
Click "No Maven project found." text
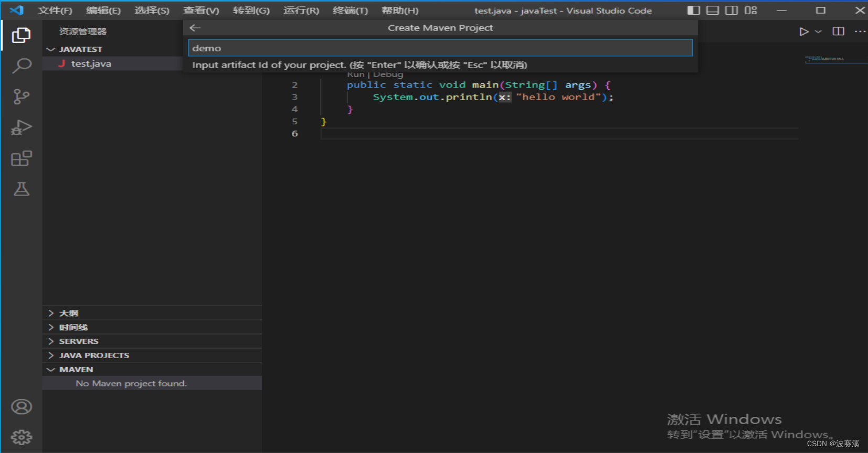131,383
